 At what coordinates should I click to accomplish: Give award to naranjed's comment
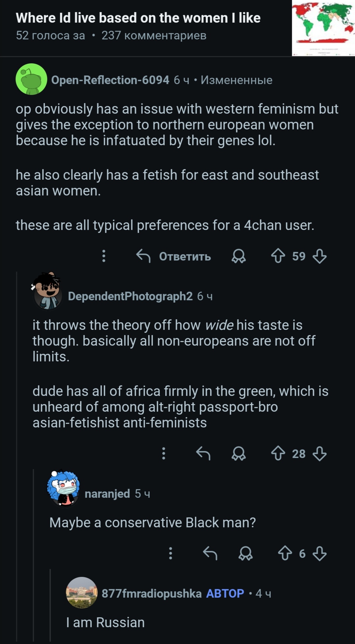(245, 553)
